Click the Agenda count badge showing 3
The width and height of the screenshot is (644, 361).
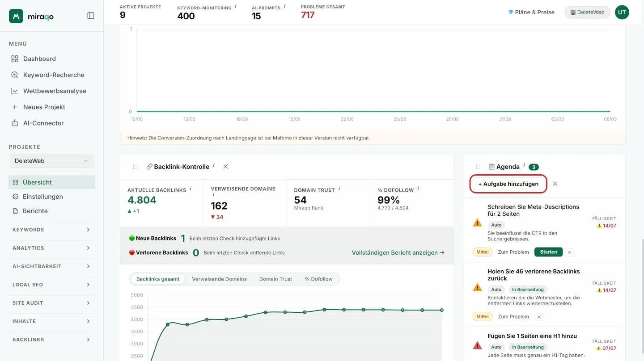(533, 167)
